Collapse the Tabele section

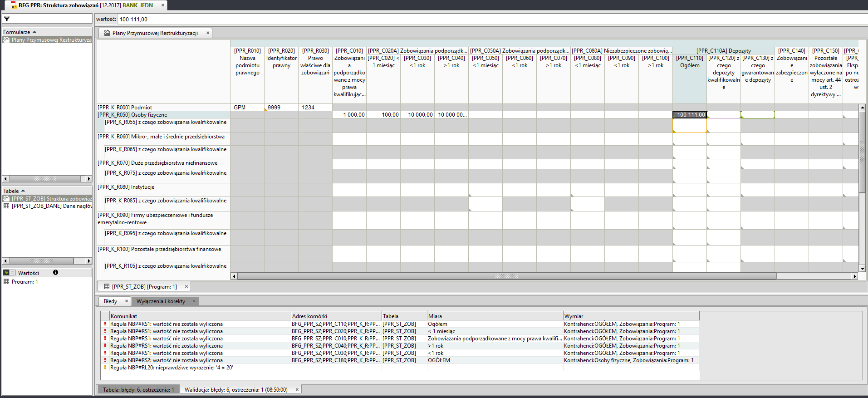tap(23, 191)
